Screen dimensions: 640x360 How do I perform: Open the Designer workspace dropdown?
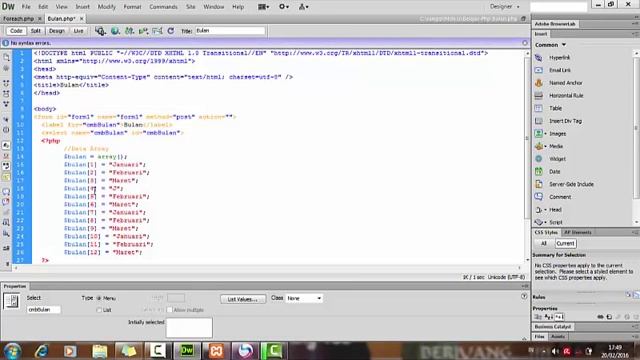[x=505, y=7]
